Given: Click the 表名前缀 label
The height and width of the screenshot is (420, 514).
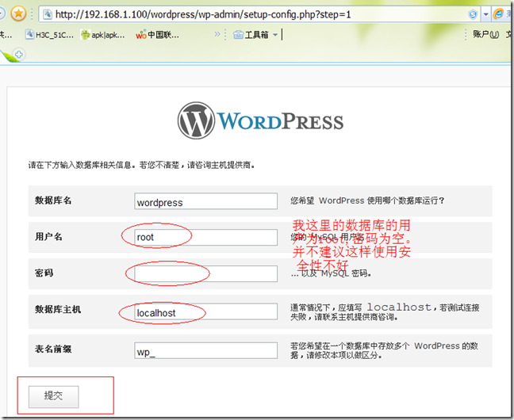Looking at the screenshot, I should (x=53, y=349).
